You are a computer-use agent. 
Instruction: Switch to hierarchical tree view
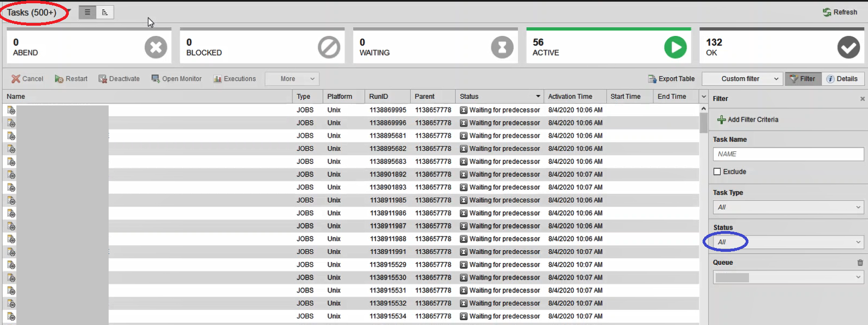105,12
